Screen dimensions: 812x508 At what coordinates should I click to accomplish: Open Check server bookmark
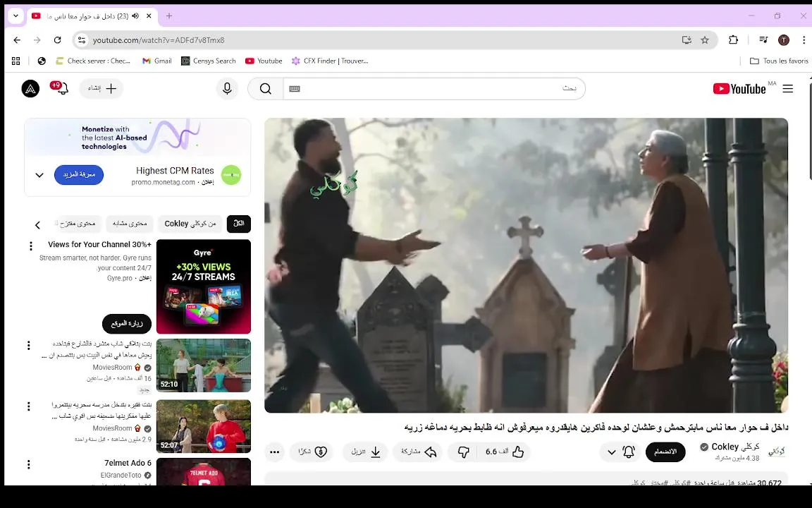click(x=93, y=61)
